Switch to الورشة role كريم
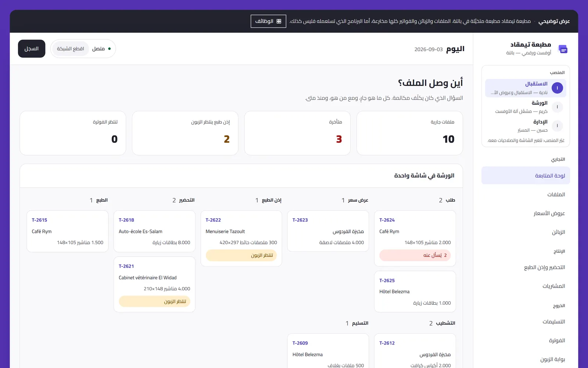This screenshot has height=368, width=588. click(526, 107)
